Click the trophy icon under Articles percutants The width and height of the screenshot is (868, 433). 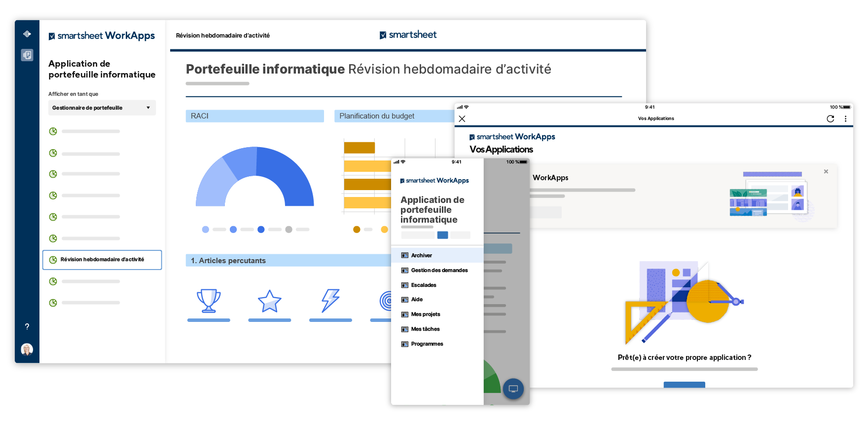coord(209,301)
